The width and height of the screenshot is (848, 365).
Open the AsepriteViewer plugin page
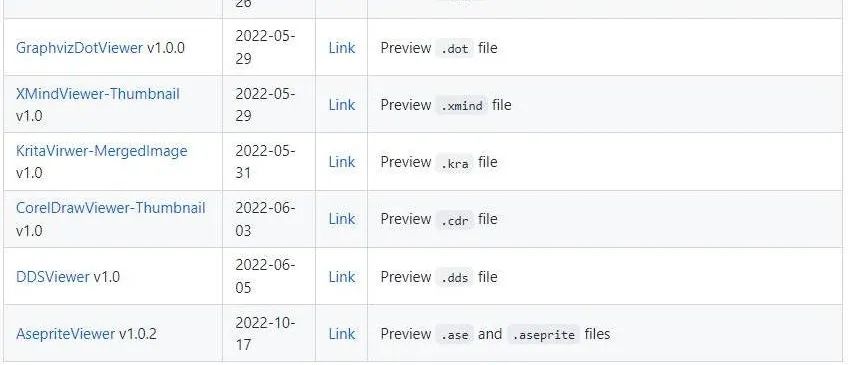click(x=65, y=334)
